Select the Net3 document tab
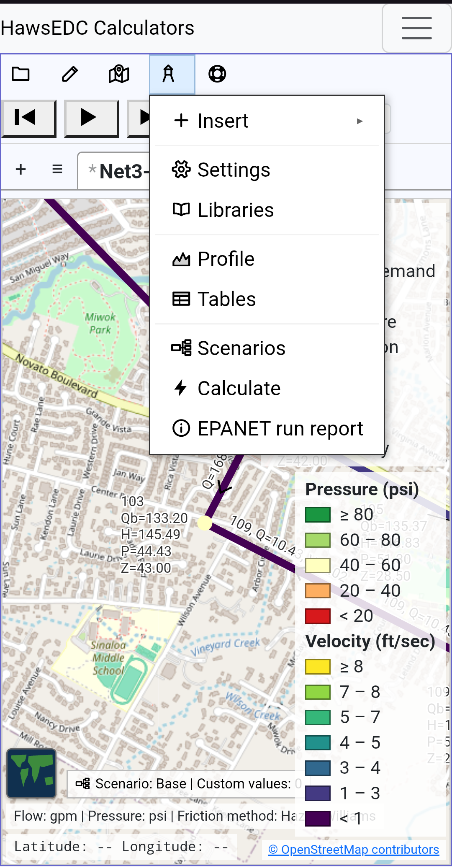 tap(114, 171)
